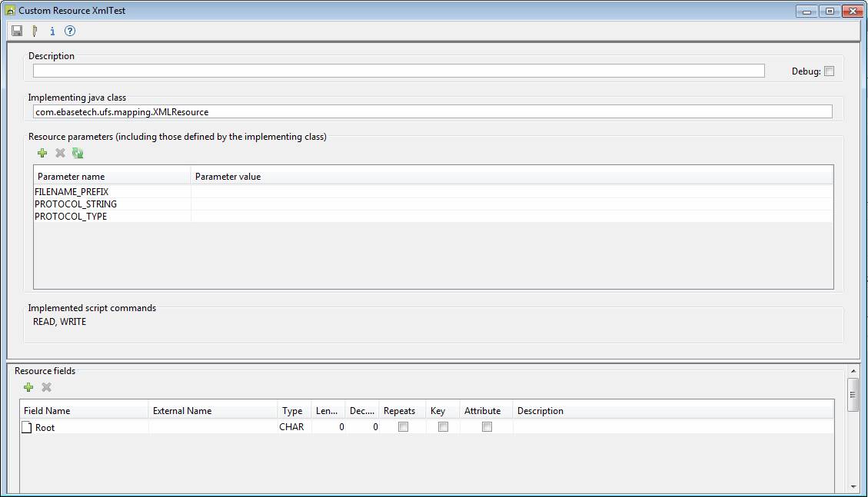The width and height of the screenshot is (868, 497).
Task: Select the FILENAME_PREFIX parameter row
Action: pos(72,192)
